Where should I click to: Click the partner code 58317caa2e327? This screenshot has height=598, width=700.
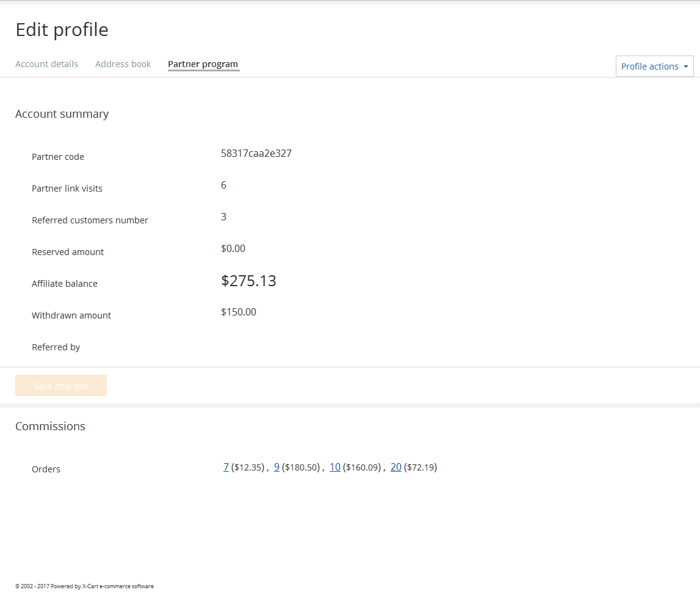[256, 154]
